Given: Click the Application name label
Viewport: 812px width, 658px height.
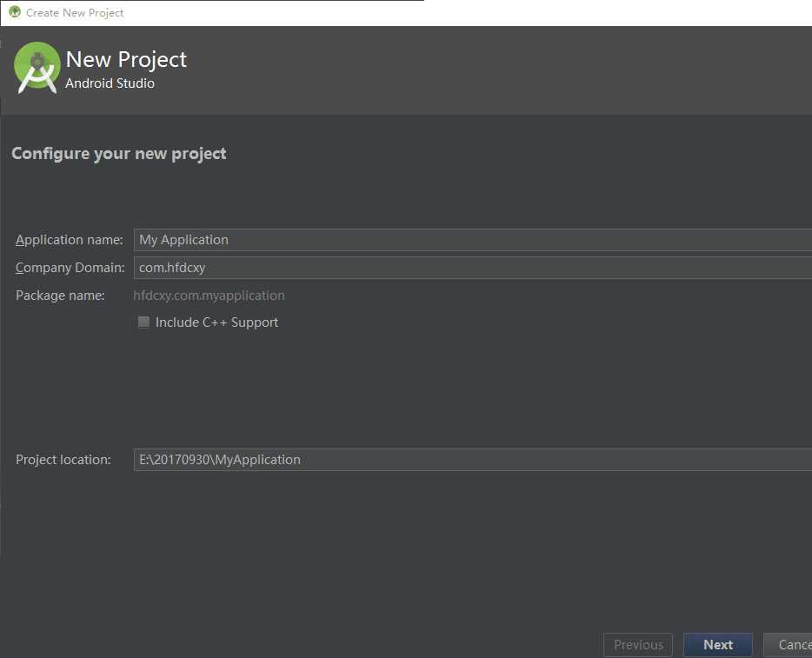Looking at the screenshot, I should coord(70,240).
